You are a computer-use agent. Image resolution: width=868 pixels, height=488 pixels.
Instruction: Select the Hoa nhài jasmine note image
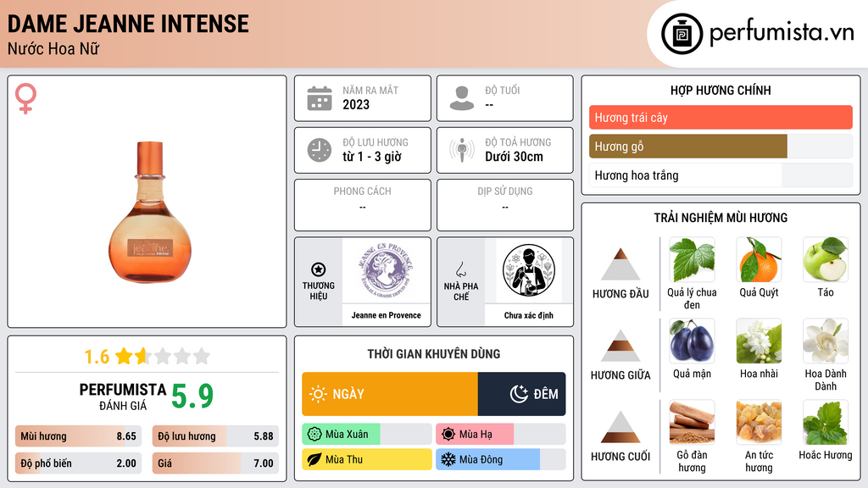click(759, 341)
